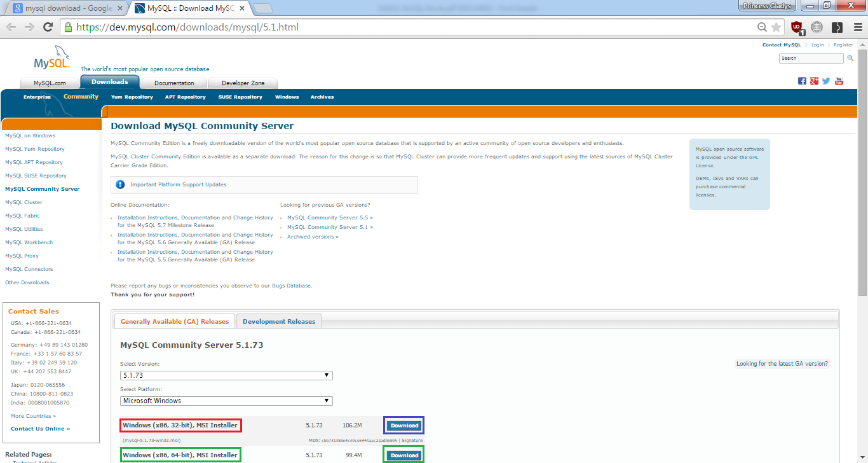Click into the site Search field
Image resolution: width=868 pixels, height=463 pixels.
click(811, 58)
